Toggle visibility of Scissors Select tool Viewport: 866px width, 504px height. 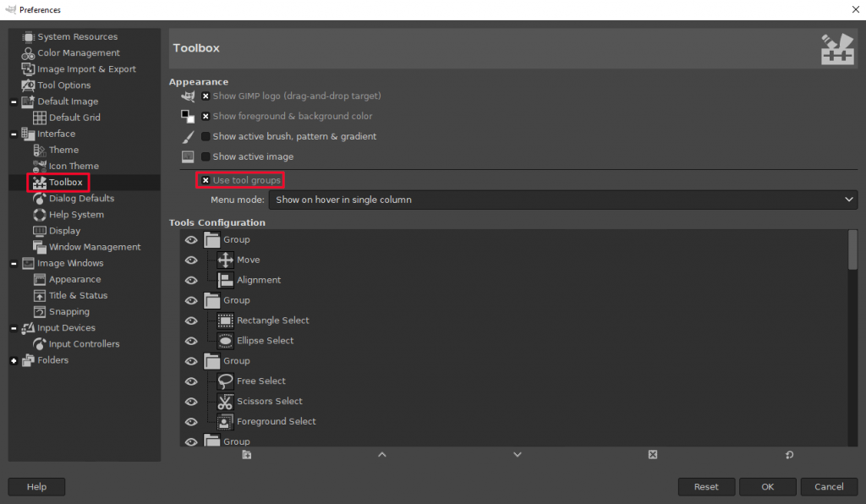(x=191, y=402)
